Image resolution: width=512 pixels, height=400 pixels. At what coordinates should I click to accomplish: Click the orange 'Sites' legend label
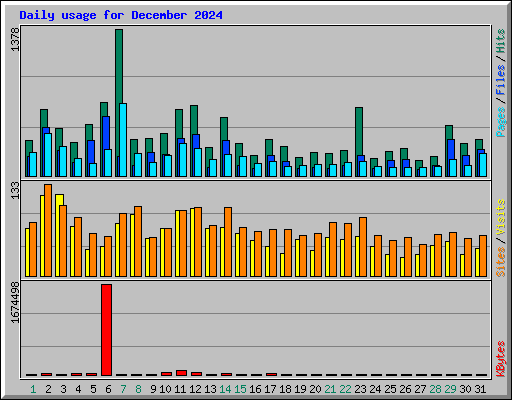pyautogui.click(x=500, y=262)
